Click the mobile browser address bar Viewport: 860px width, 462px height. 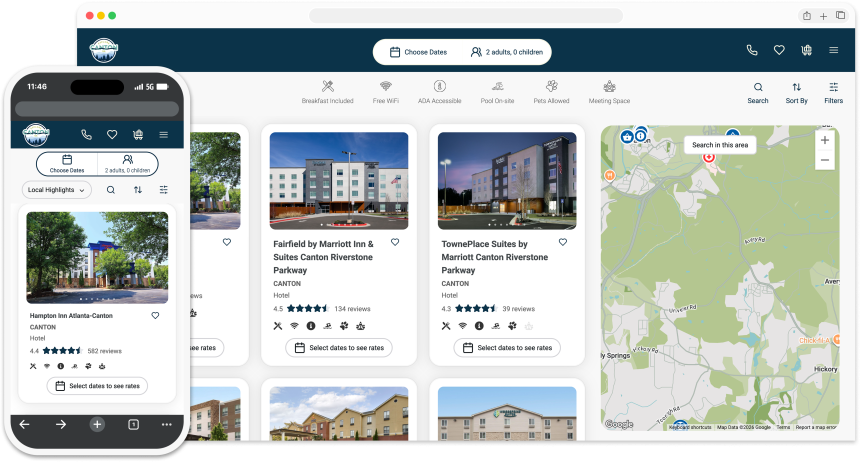click(97, 108)
